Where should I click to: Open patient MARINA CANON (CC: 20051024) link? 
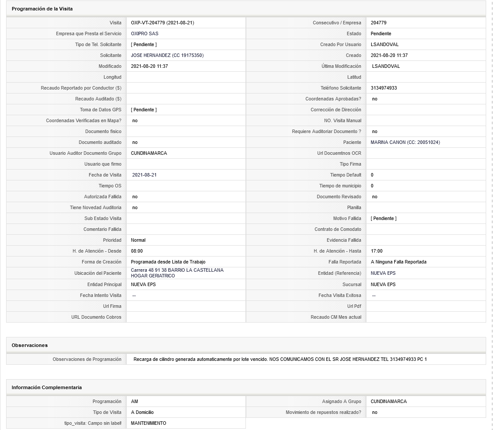point(405,142)
